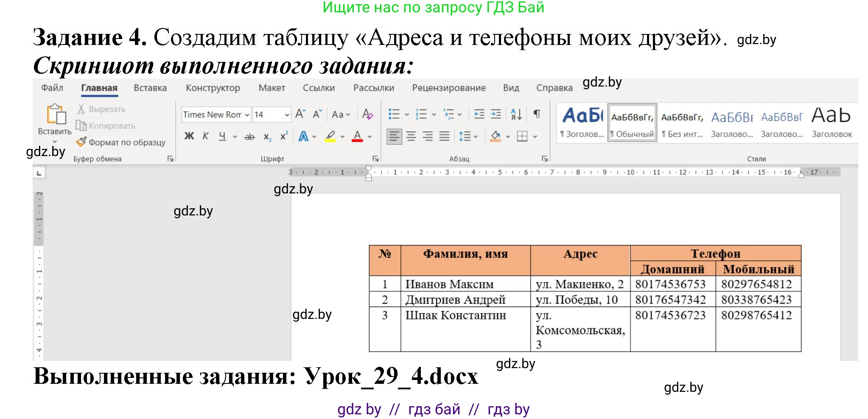Underline text using the Ч icon
The width and height of the screenshot is (868, 419).
[x=221, y=137]
